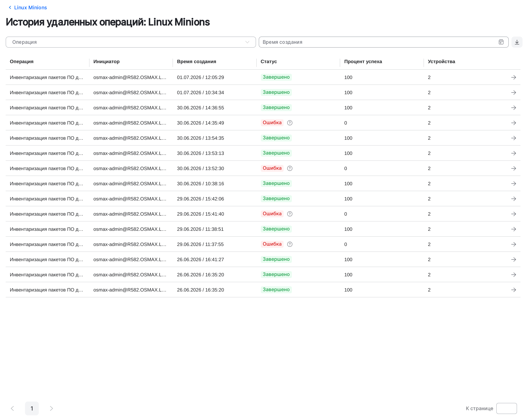Go back to Linux Minions link
This screenshot has width=527, height=420.
pyautogui.click(x=28, y=8)
